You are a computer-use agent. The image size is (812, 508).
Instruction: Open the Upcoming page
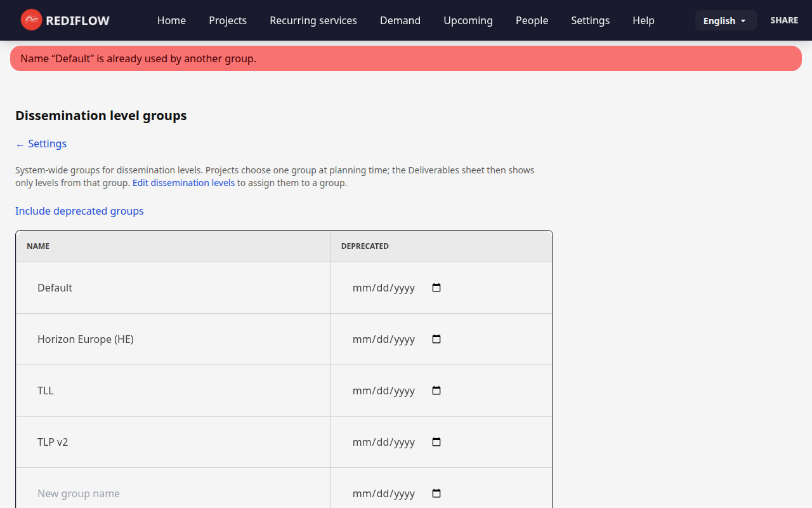[x=468, y=20]
